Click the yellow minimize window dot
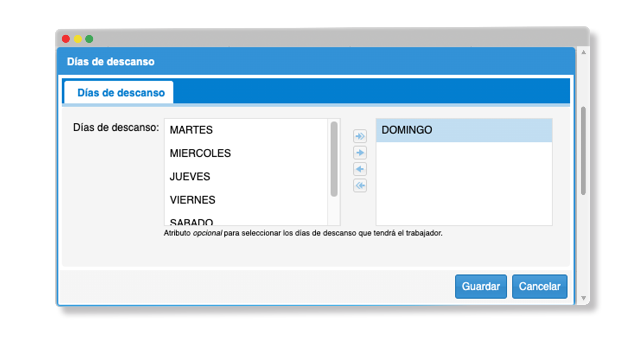 (x=77, y=39)
